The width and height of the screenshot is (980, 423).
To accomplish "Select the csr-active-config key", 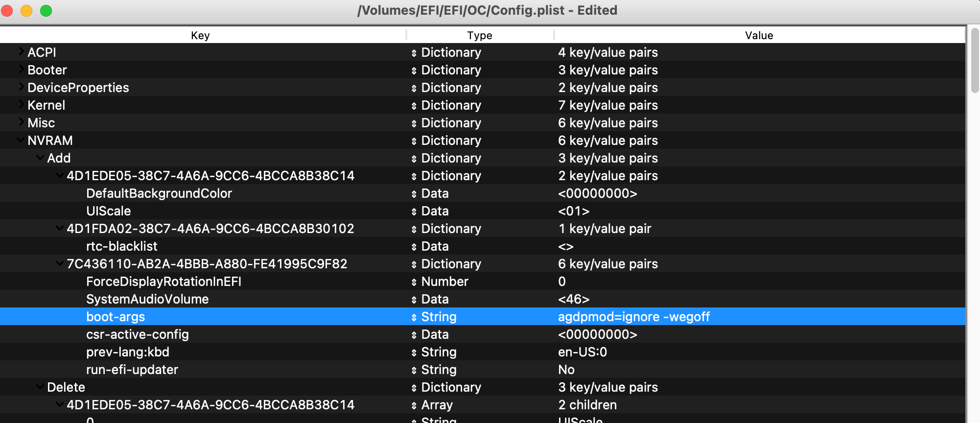I will (137, 334).
